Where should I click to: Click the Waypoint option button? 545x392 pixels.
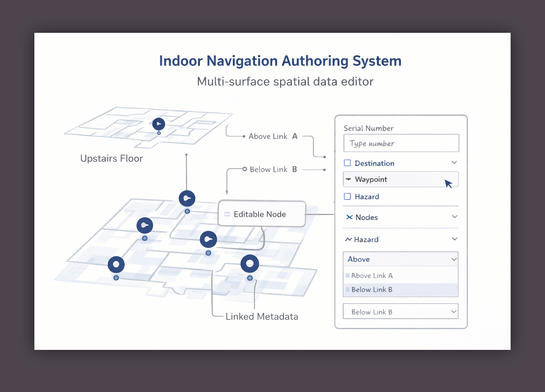[401, 179]
